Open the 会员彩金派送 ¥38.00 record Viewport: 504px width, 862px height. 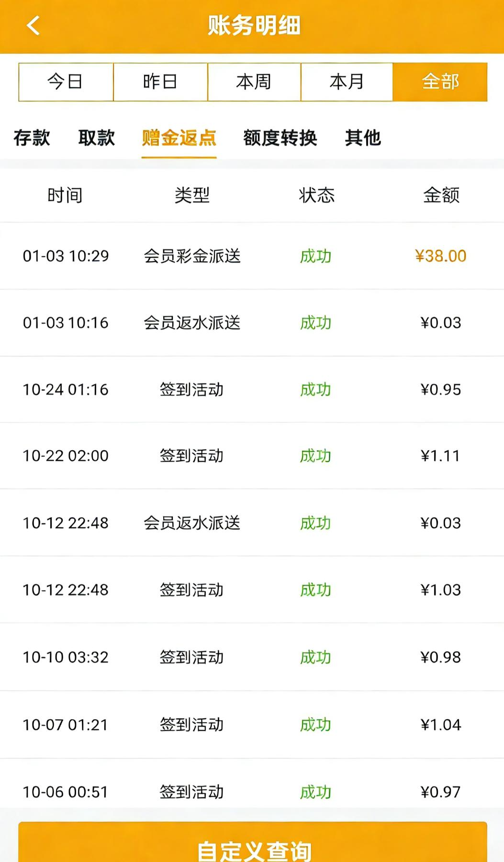click(x=252, y=256)
